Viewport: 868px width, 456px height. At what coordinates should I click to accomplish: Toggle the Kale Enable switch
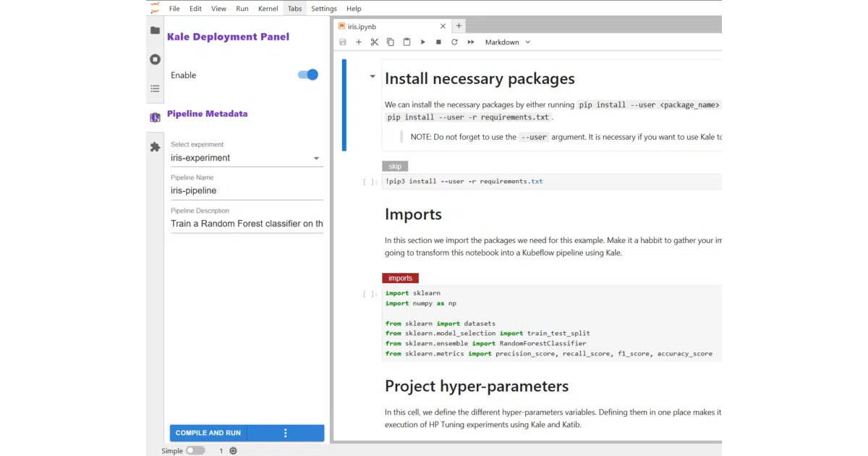[x=308, y=75]
